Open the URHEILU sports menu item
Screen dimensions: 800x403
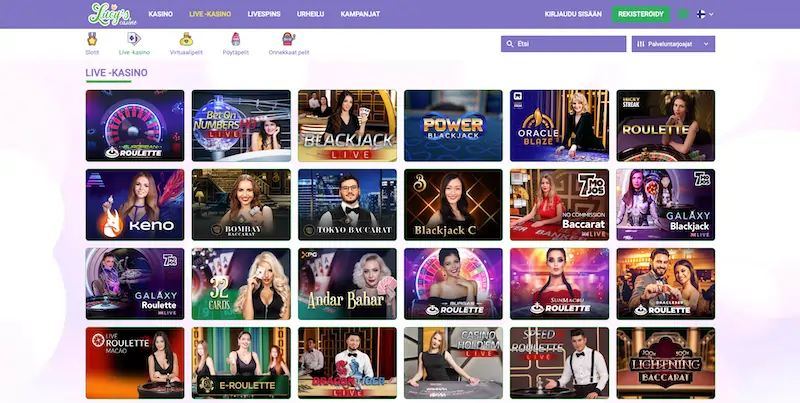tap(310, 14)
